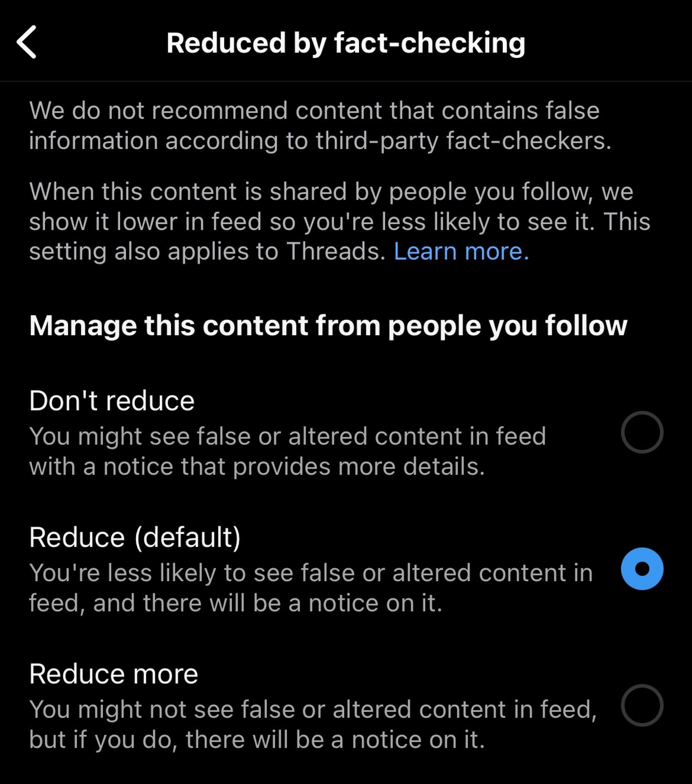Click the word "Threads" in the description

[336, 251]
